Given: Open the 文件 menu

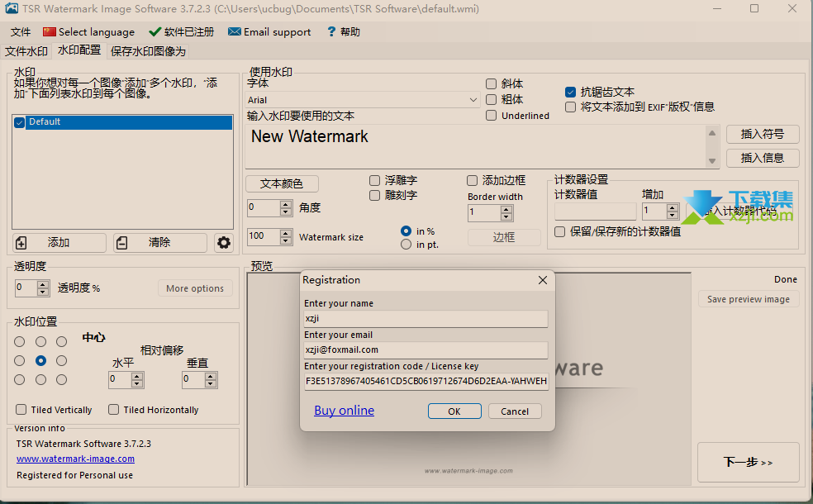Looking at the screenshot, I should [21, 32].
